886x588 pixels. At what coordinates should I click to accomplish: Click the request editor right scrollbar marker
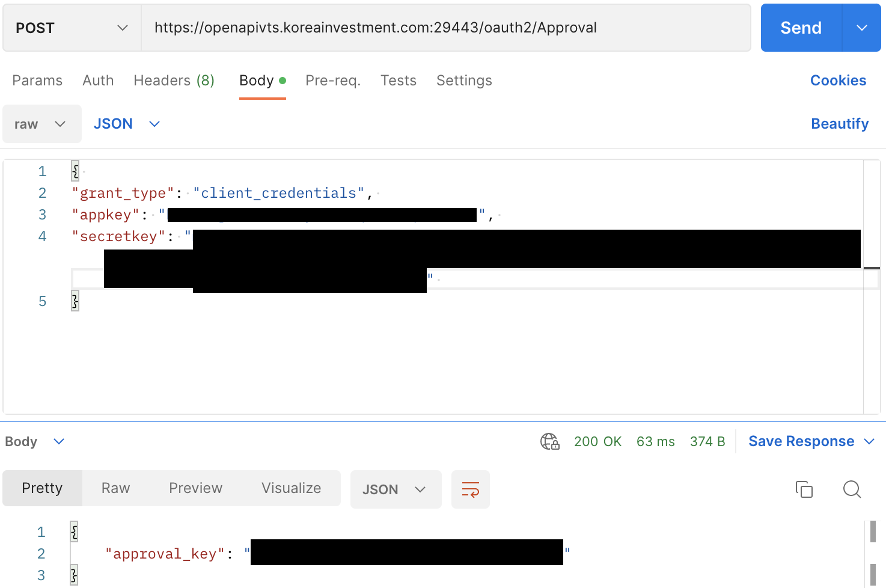pyautogui.click(x=872, y=268)
